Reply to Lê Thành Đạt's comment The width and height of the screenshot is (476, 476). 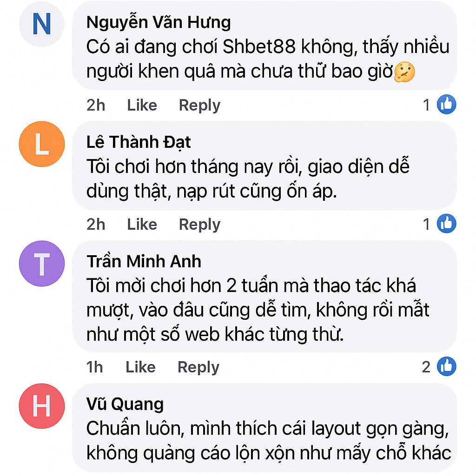(x=199, y=224)
